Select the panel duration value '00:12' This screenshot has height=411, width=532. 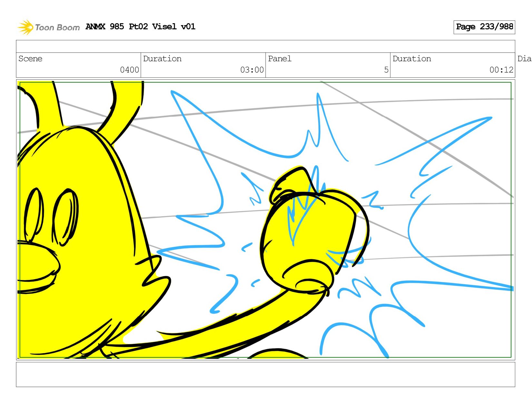501,70
